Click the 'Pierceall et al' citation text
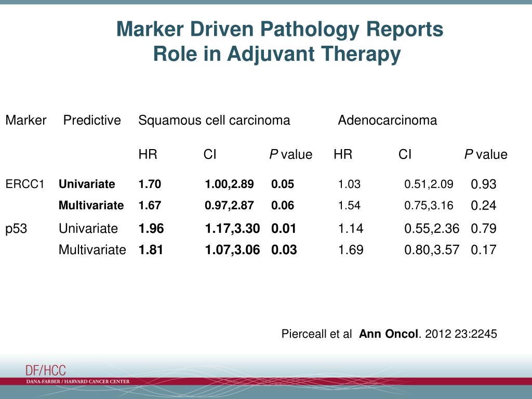This screenshot has height=399, width=532. point(316,334)
